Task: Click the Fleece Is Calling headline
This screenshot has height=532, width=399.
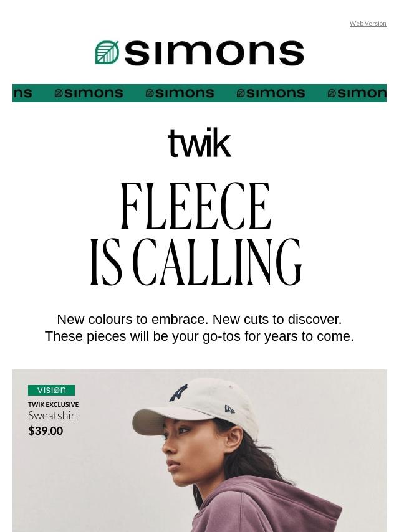Action: pos(196,234)
